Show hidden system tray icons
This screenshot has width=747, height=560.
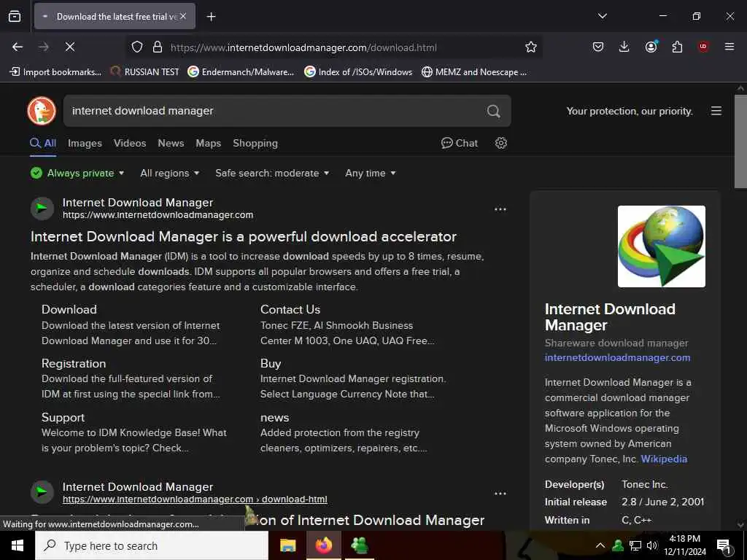(600, 545)
